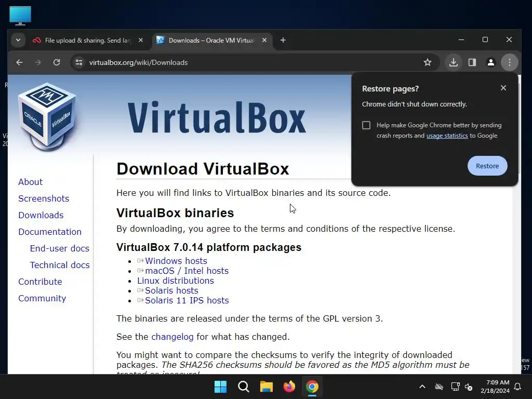The image size is (532, 399).
Task: Open Chrome downloads tray icon
Action: click(x=453, y=62)
